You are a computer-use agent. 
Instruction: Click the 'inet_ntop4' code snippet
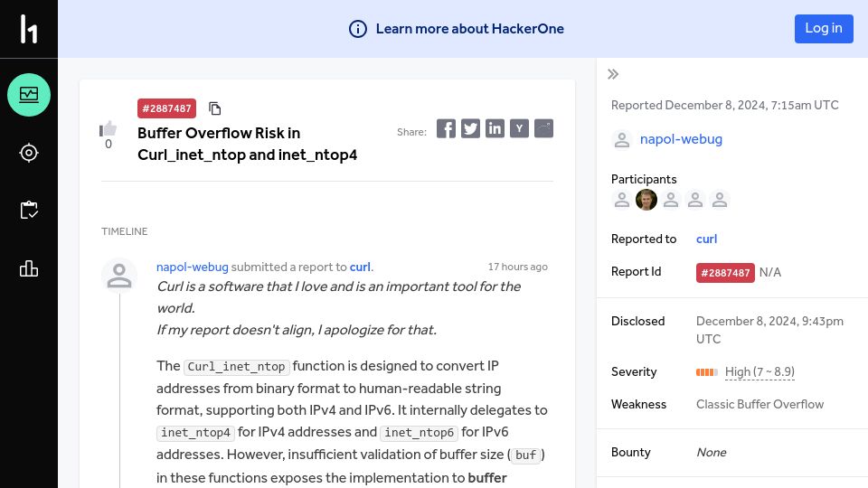point(195,433)
